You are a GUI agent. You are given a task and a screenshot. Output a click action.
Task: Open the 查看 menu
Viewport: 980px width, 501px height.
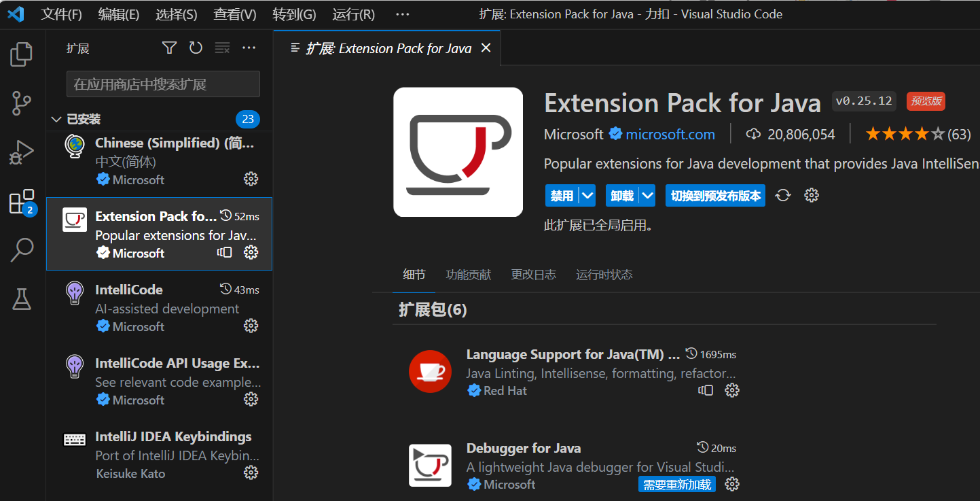coord(234,14)
